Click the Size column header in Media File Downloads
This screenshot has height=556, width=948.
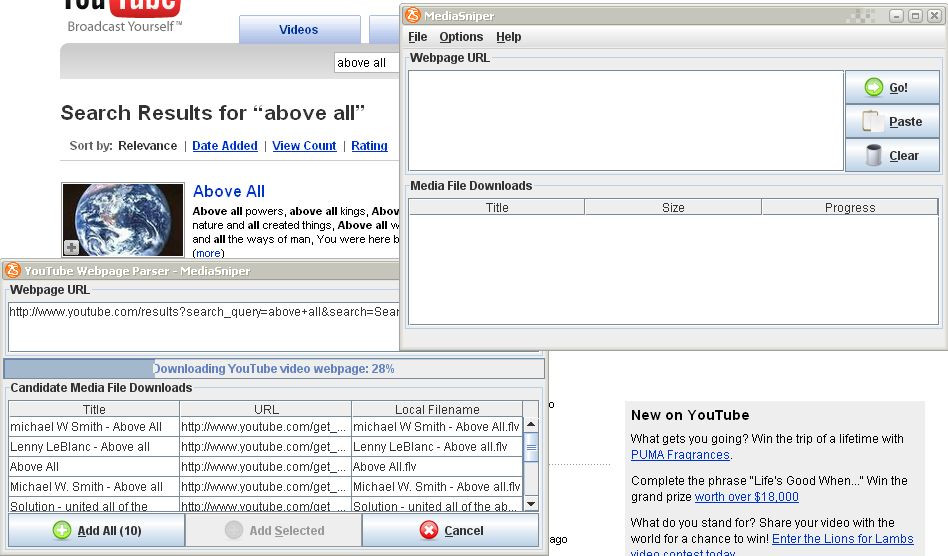tap(673, 207)
